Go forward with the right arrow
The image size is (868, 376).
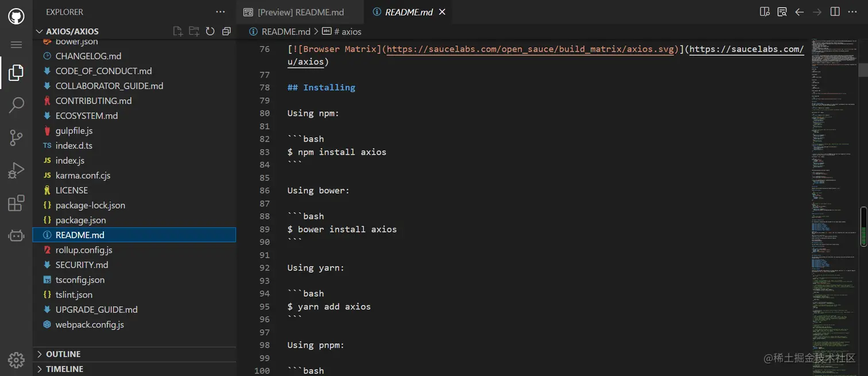pos(817,12)
